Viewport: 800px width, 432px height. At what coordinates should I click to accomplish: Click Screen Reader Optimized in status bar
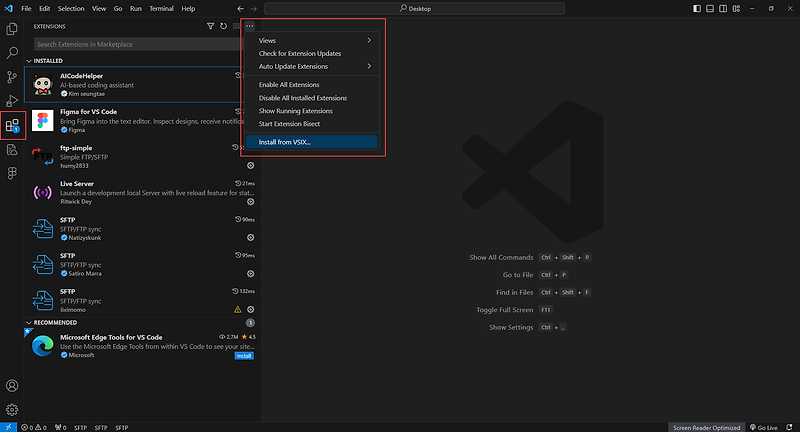click(x=706, y=427)
